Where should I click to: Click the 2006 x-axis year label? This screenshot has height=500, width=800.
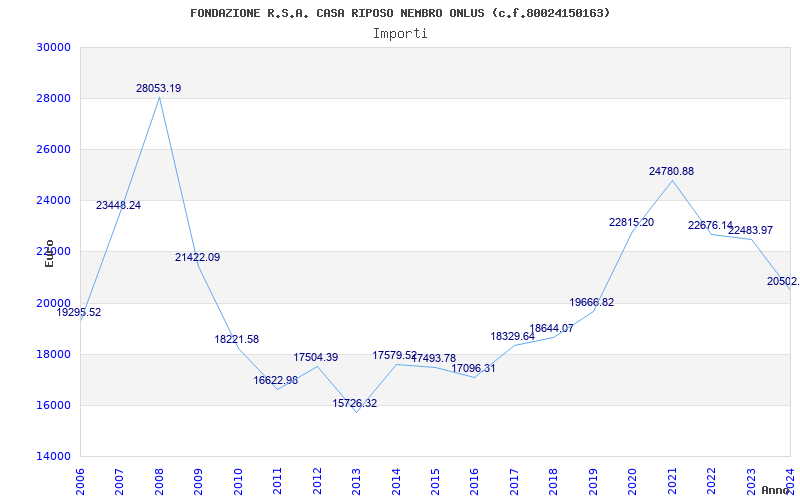tap(80, 481)
